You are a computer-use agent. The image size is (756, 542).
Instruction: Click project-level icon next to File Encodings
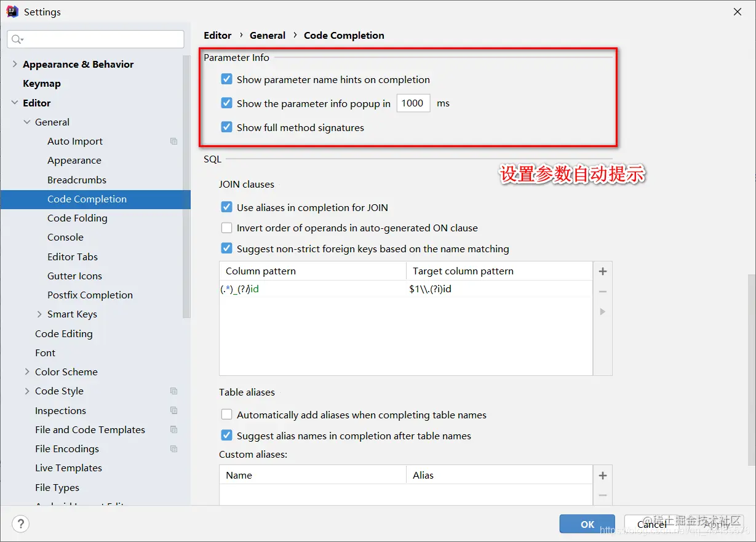(x=173, y=449)
